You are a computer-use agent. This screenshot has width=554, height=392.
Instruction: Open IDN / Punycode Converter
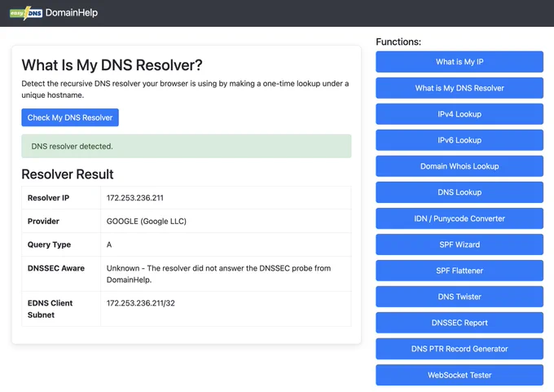click(x=459, y=218)
